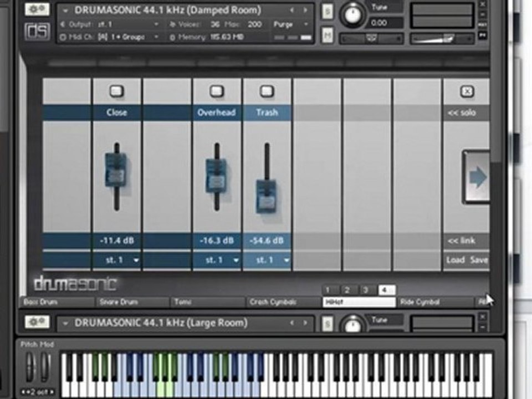Click the -54.6 dB Trash level value
This screenshot has width=532, height=399.
(x=267, y=241)
